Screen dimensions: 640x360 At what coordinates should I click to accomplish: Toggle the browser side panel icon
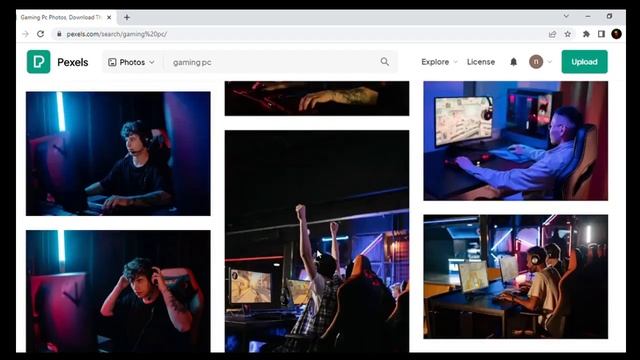[601, 34]
